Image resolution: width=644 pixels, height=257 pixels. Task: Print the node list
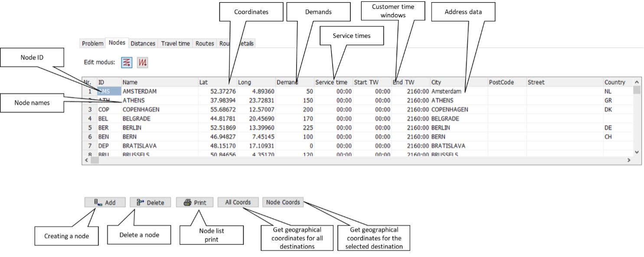click(x=195, y=202)
